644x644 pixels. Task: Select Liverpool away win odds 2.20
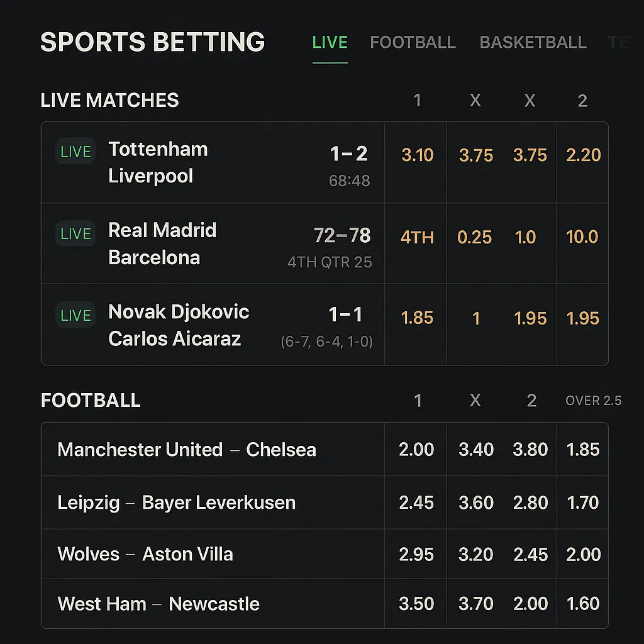(583, 155)
